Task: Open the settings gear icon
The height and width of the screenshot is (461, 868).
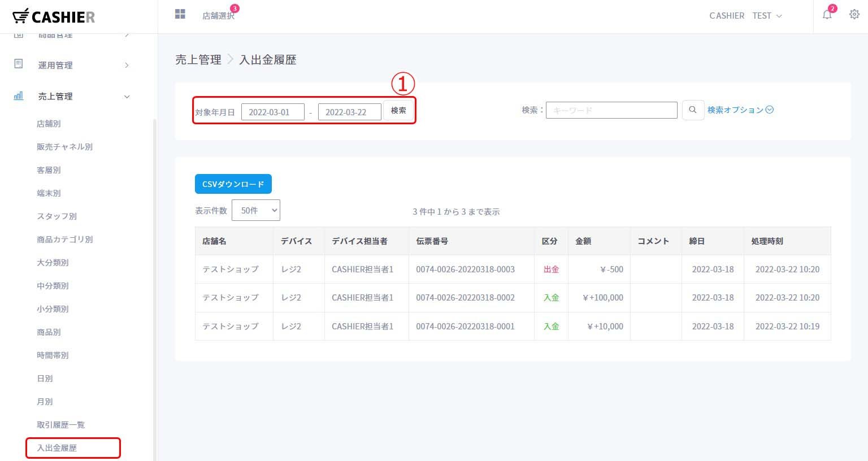Action: point(854,15)
